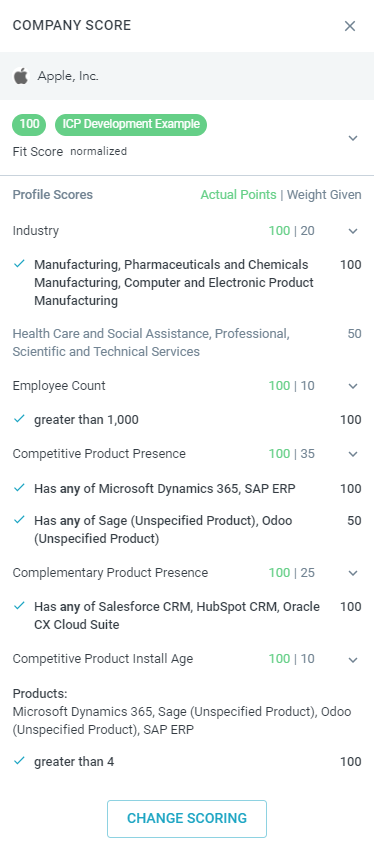
Task: Collapse the Industry section chevron
Action: click(353, 231)
